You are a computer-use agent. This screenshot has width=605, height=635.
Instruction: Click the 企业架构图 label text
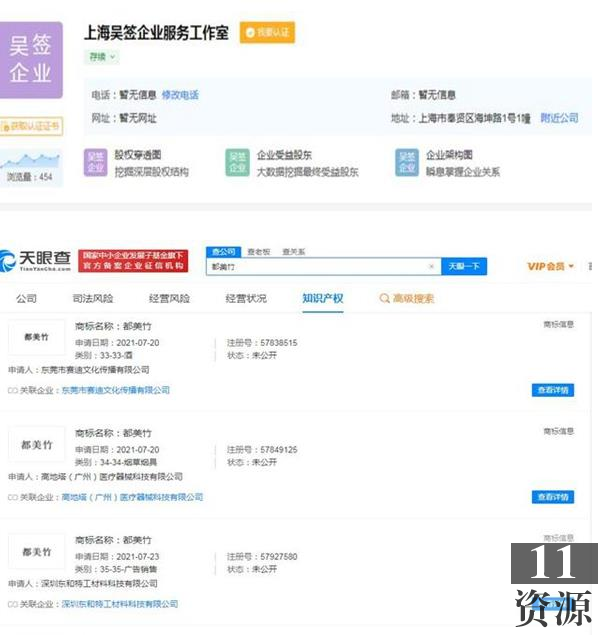click(x=449, y=155)
